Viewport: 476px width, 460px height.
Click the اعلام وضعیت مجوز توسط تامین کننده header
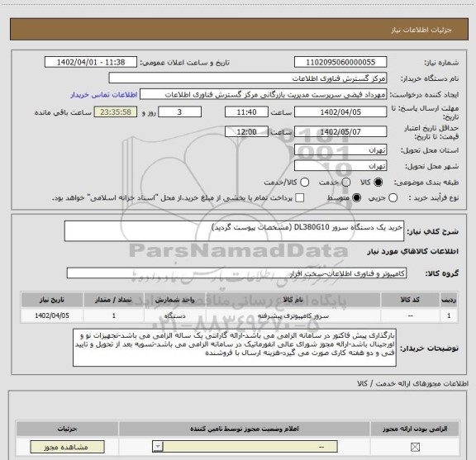245,429
